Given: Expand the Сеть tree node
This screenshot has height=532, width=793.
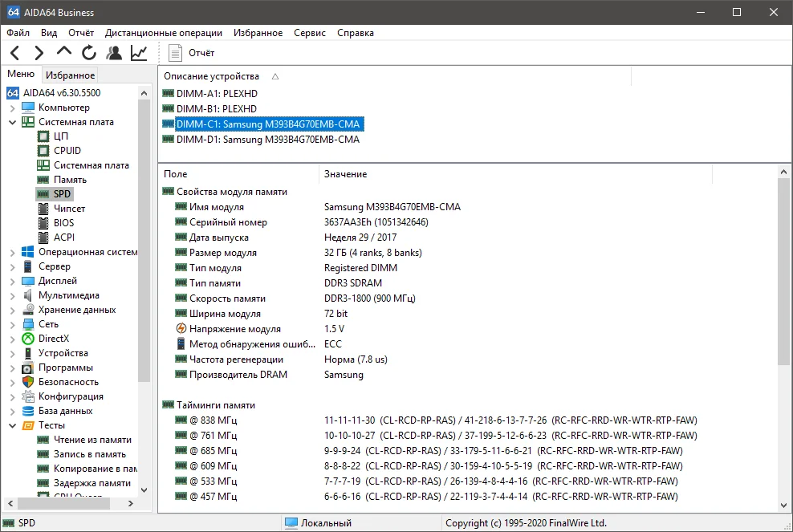Looking at the screenshot, I should [13, 324].
